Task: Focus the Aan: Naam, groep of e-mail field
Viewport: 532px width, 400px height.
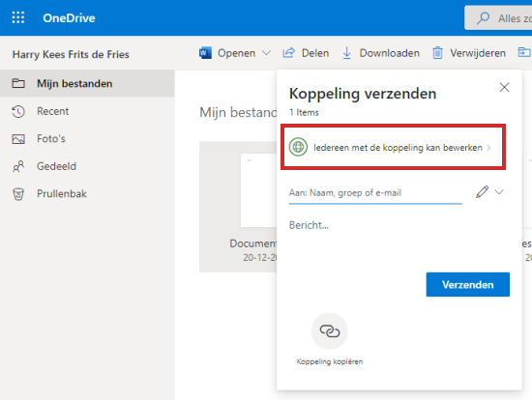Action: pyautogui.click(x=375, y=193)
